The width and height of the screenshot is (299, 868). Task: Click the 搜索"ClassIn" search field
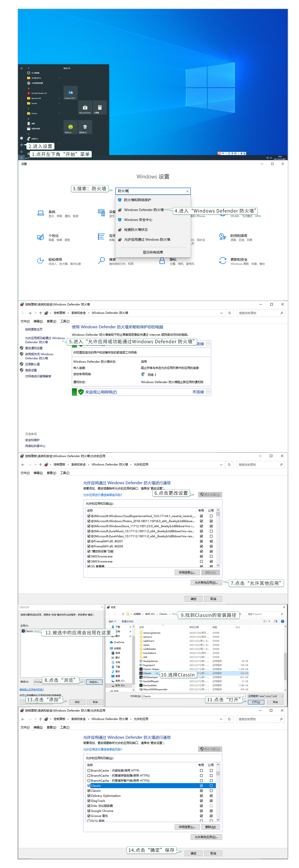click(265, 614)
